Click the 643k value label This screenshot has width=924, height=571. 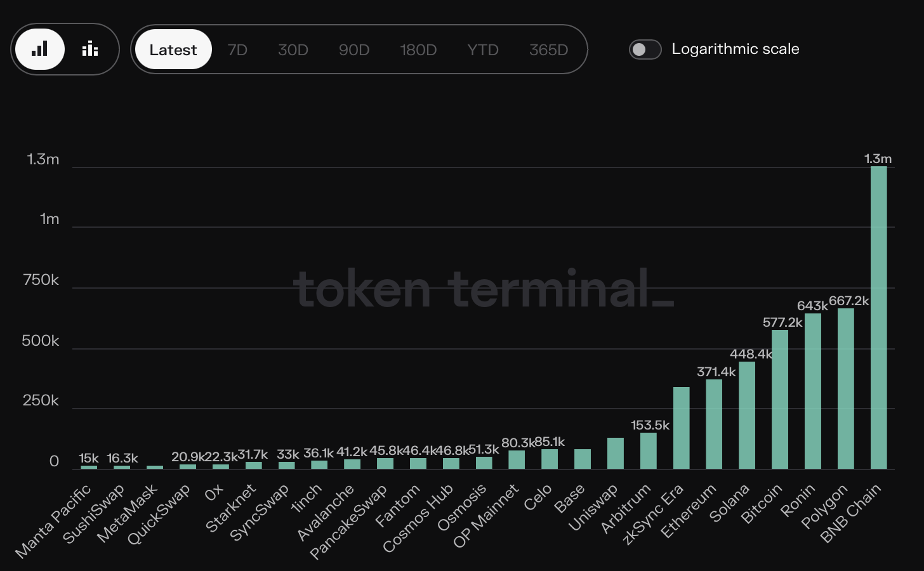[x=812, y=306]
